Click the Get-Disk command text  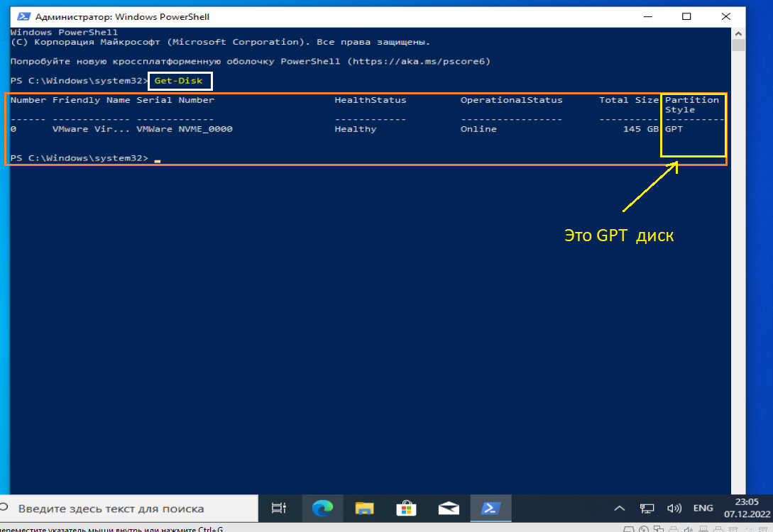178,81
